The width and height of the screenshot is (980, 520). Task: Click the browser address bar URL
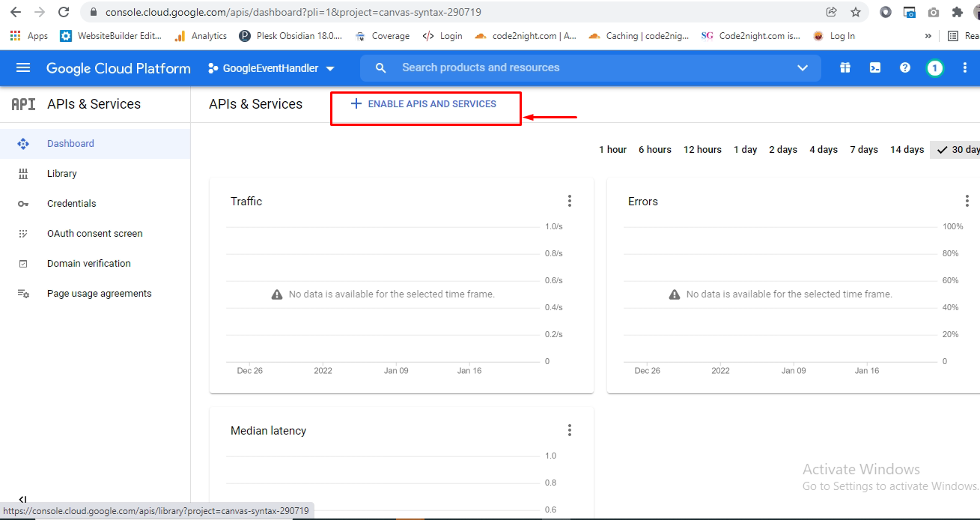click(293, 13)
